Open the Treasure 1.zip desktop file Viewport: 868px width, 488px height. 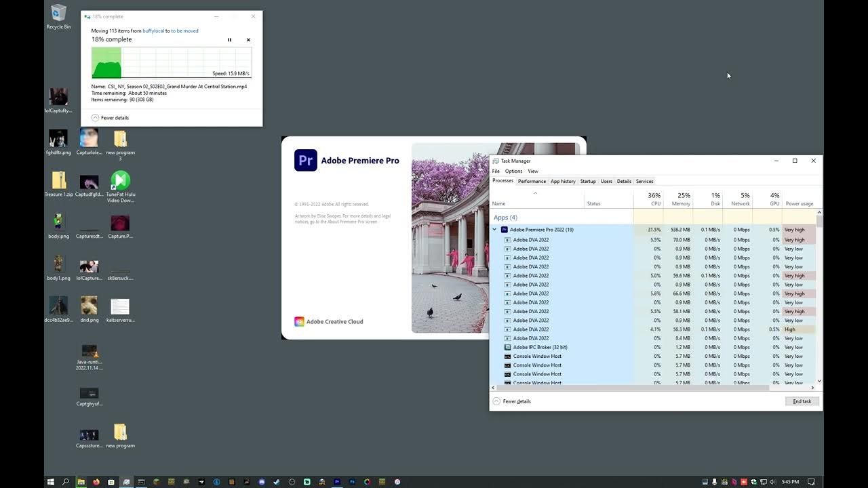(59, 184)
